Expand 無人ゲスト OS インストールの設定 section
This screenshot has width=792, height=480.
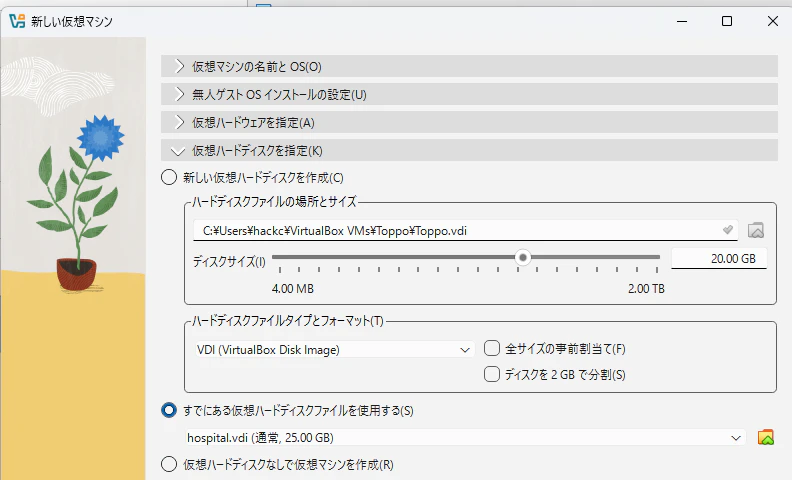point(469,94)
